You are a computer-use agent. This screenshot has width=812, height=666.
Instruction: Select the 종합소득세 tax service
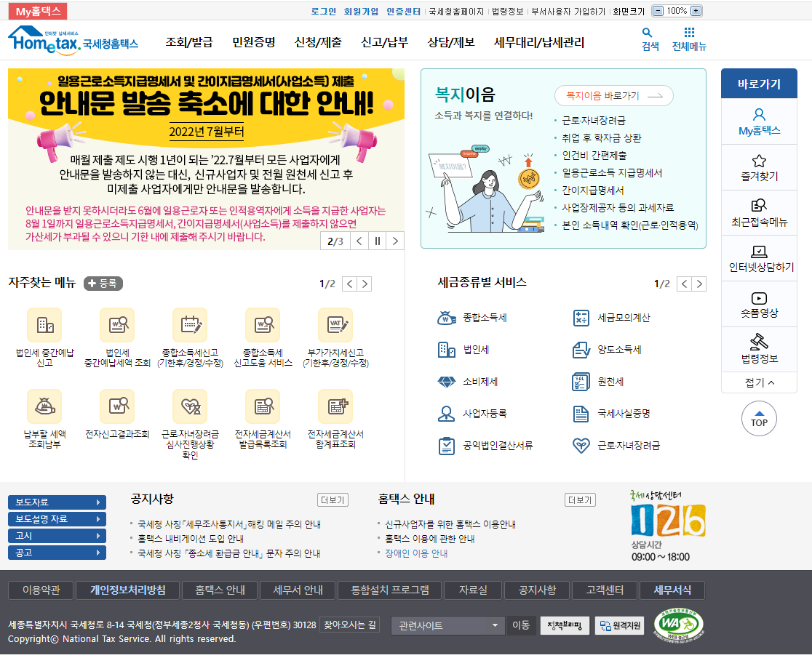pyautogui.click(x=471, y=318)
